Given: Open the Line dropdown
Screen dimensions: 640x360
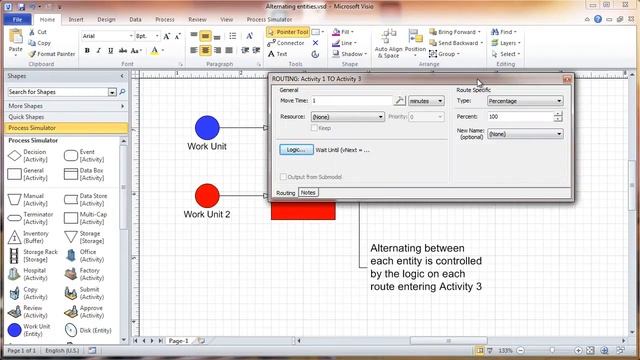Looking at the screenshot, I should tap(344, 43).
